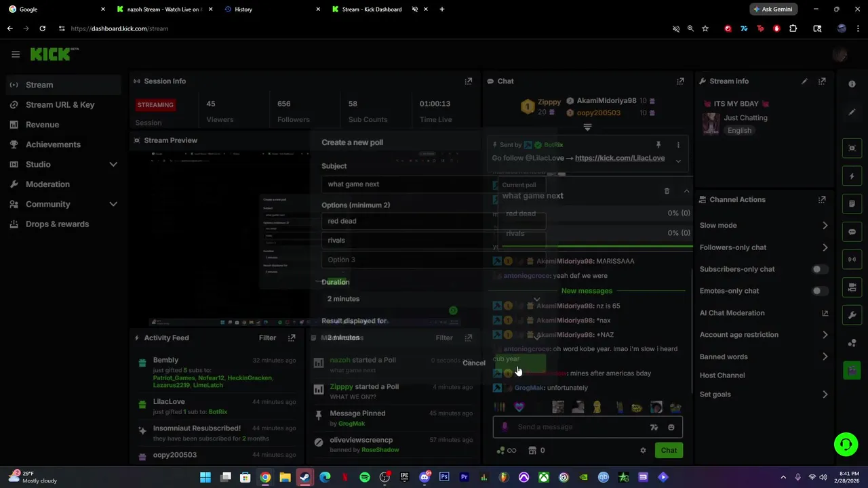Screen dimensions: 868x488
Task: Open Activity Feed Filter
Action: click(x=267, y=338)
